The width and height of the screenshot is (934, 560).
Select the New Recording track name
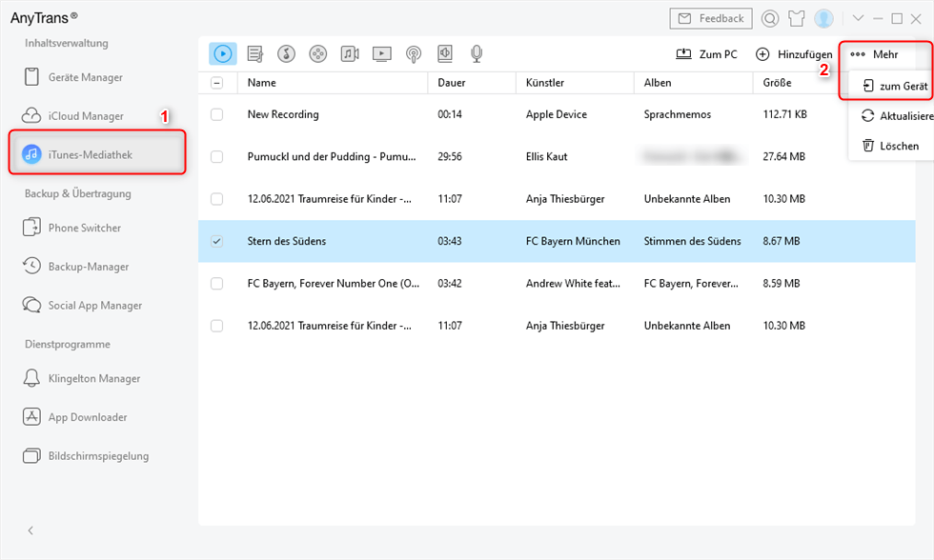(283, 114)
